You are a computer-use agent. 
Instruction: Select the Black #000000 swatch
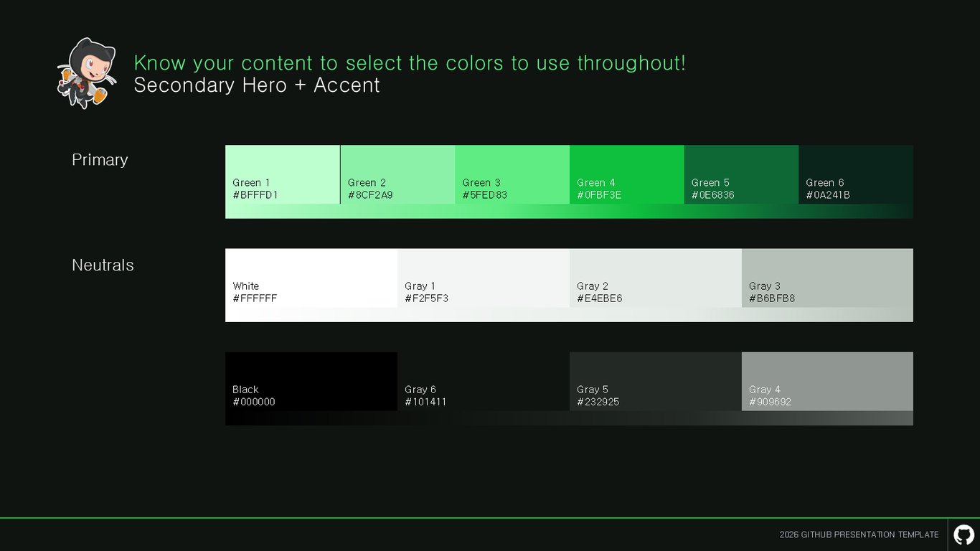coord(311,381)
